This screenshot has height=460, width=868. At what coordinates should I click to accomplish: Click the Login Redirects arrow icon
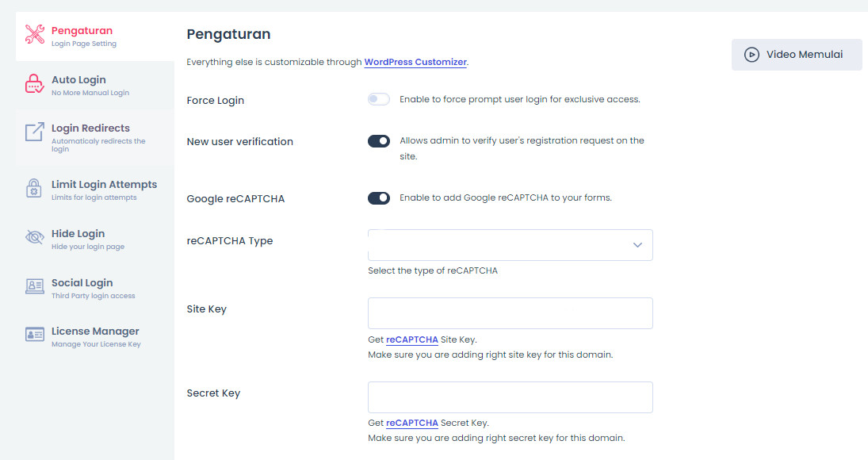coord(35,132)
